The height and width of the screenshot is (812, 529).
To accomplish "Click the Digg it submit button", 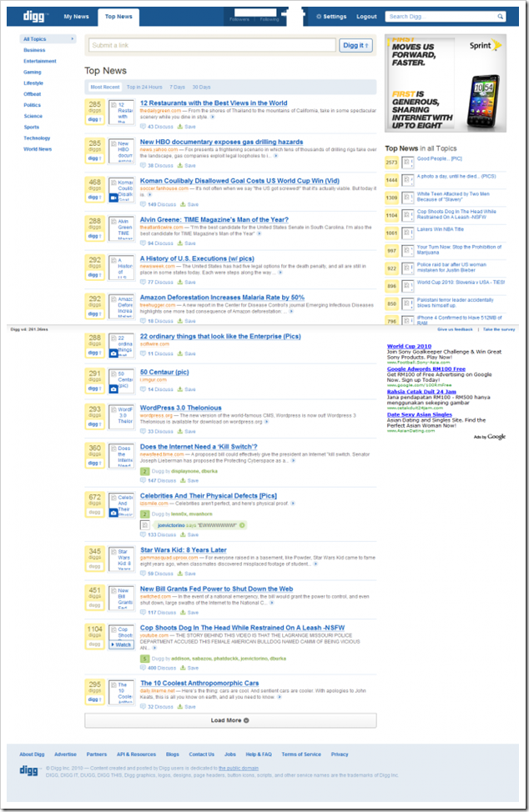I will (x=356, y=46).
